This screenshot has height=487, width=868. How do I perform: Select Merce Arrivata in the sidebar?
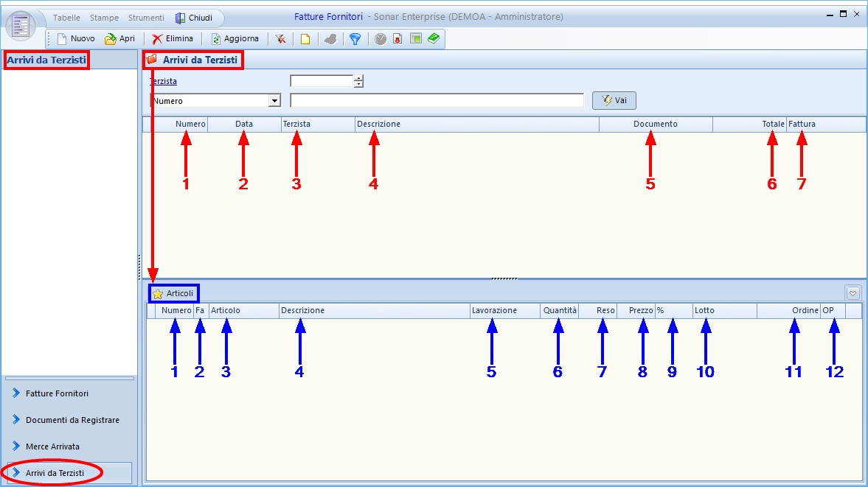(52, 446)
